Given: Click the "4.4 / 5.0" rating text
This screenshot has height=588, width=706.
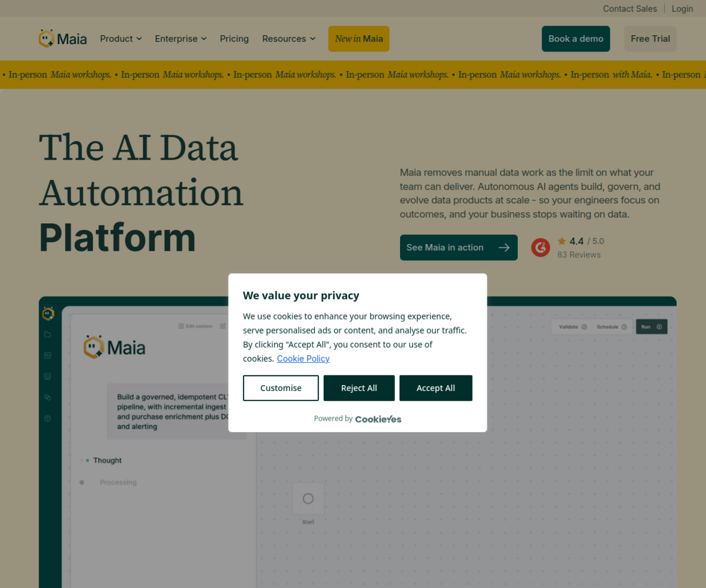Looking at the screenshot, I should pos(587,241).
